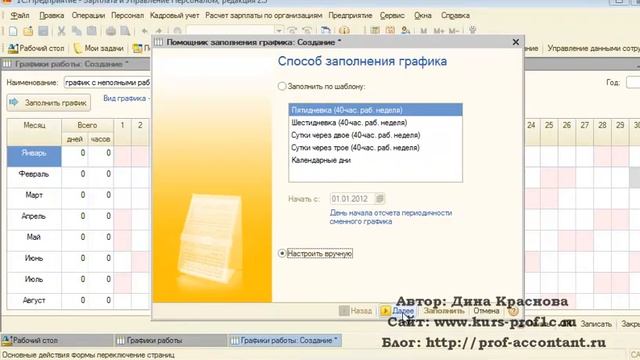
Task: Switch to Графики работы: Создание window tab
Action: (x=284, y=340)
